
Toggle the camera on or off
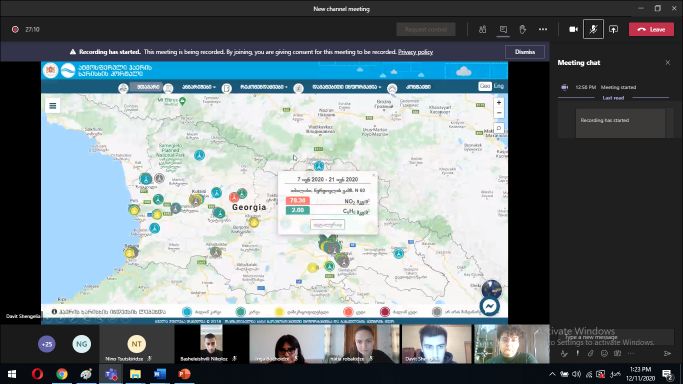[573, 30]
